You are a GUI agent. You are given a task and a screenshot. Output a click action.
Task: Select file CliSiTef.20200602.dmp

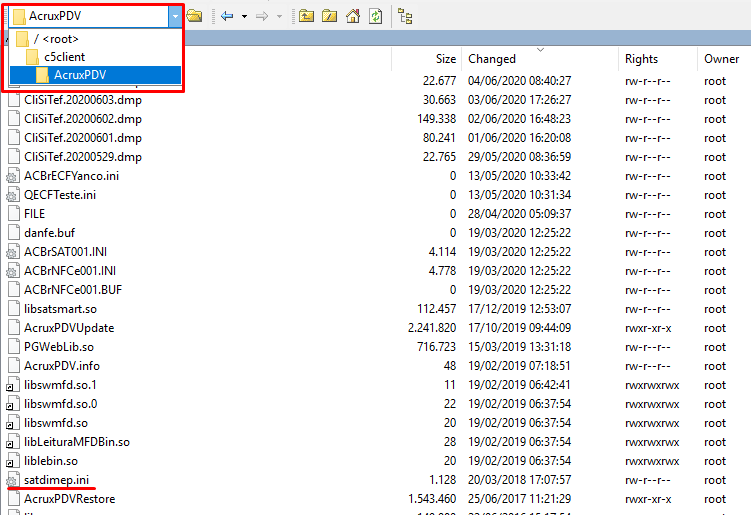click(x=83, y=119)
